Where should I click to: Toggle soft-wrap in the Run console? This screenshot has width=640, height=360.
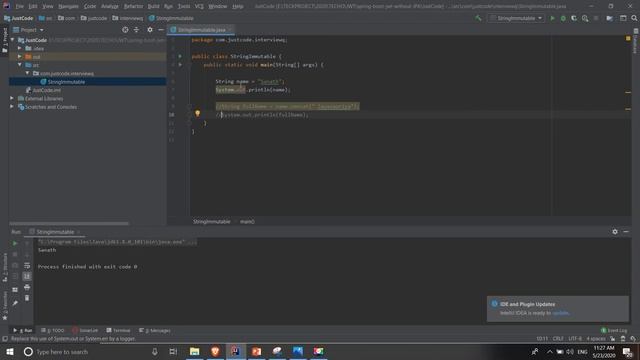point(27,266)
